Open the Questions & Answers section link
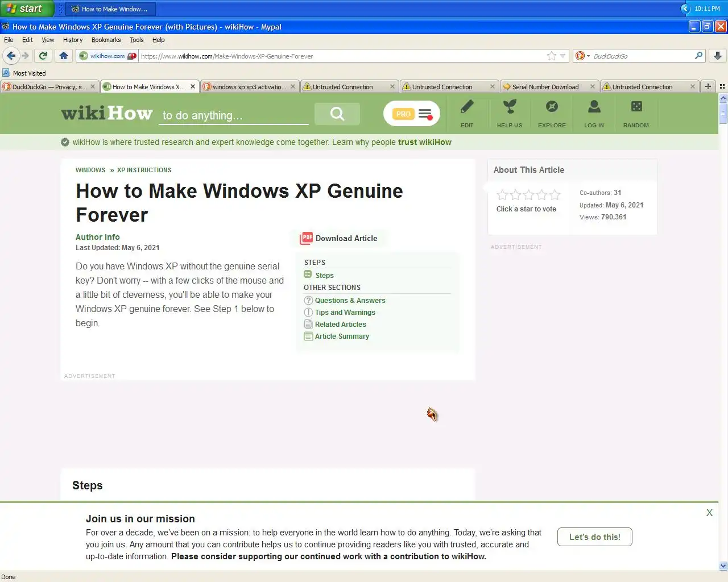This screenshot has height=582, width=728. coord(350,300)
